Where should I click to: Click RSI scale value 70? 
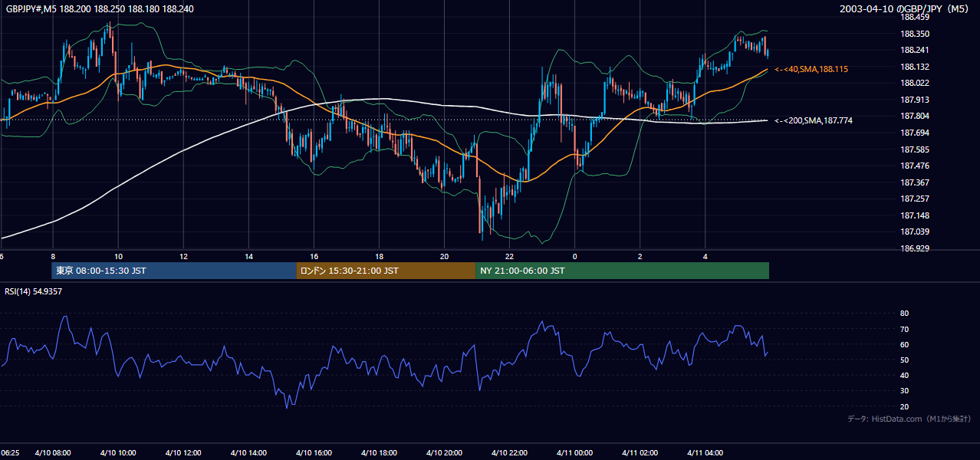(x=904, y=329)
